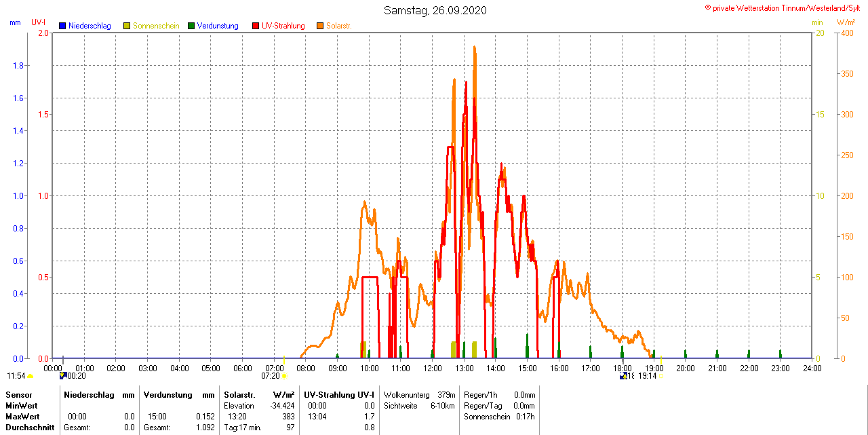
Task: Click the moonrise icon beside 00:20
Action: (63, 375)
